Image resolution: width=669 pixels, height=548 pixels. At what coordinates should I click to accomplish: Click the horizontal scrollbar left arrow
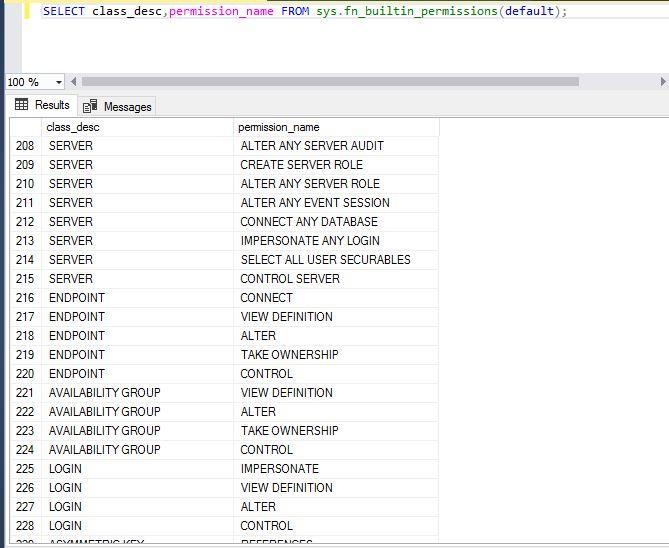(73, 82)
